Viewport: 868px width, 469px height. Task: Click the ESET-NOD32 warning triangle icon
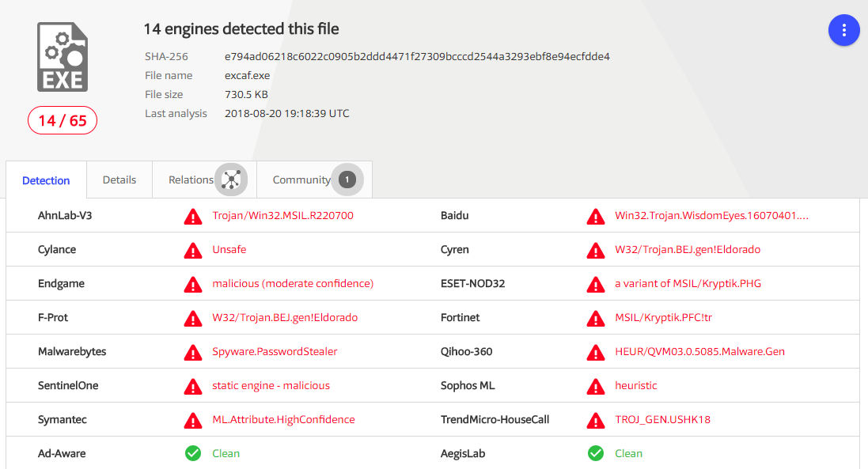tap(596, 284)
